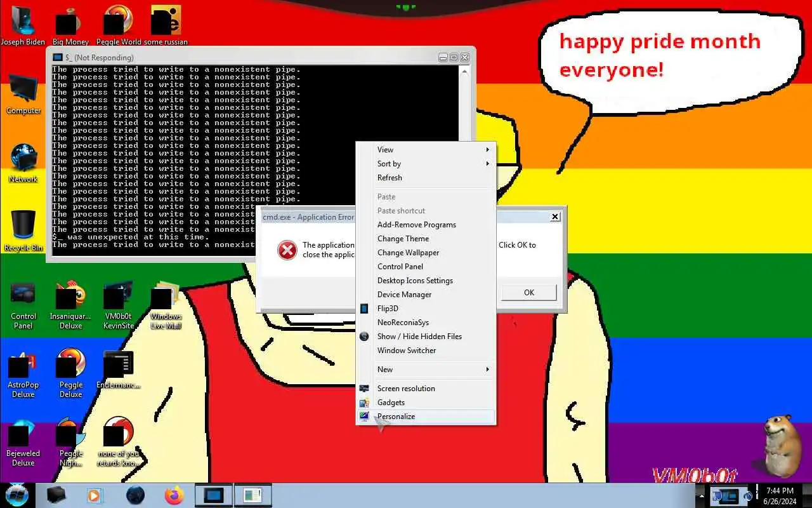Select the Network desktop icon
The image size is (812, 508).
tap(23, 163)
